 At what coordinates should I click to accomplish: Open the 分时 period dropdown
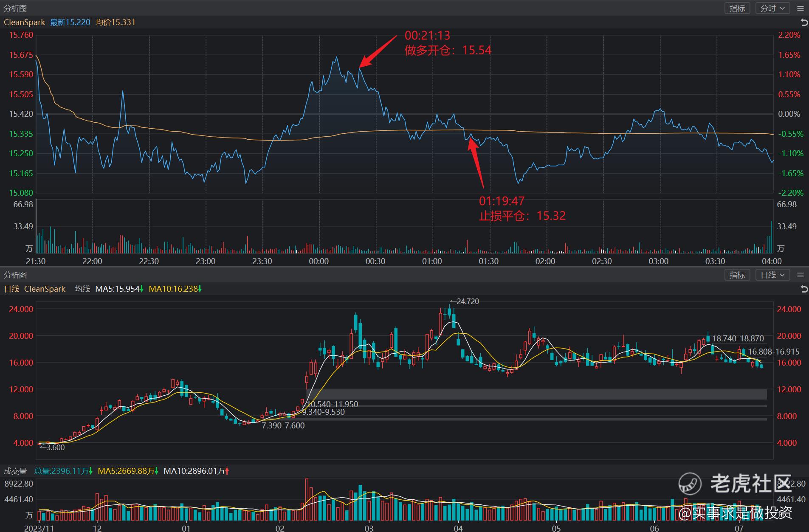772,8
